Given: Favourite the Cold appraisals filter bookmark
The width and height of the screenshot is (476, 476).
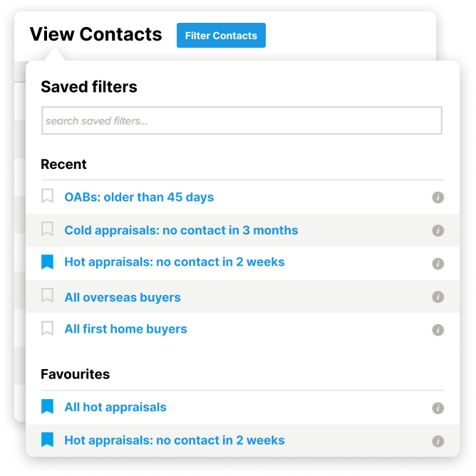Looking at the screenshot, I should 47,229.
